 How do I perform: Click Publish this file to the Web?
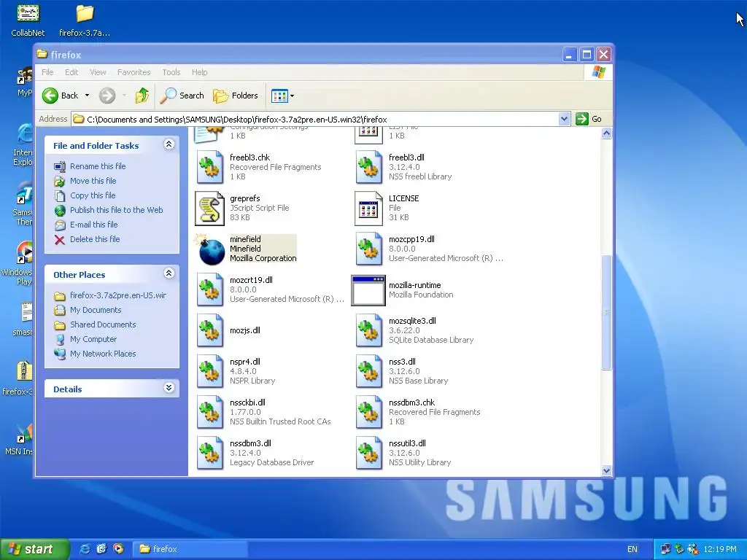[x=109, y=210]
